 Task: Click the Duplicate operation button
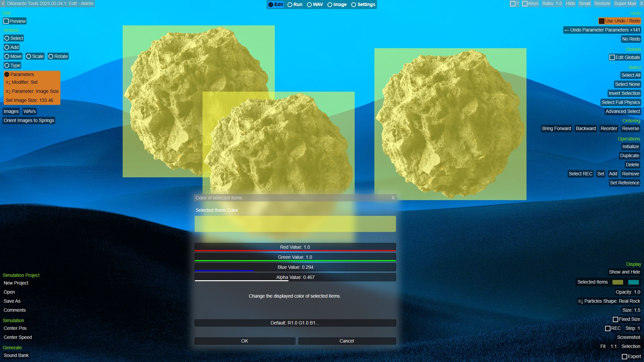[x=629, y=156]
